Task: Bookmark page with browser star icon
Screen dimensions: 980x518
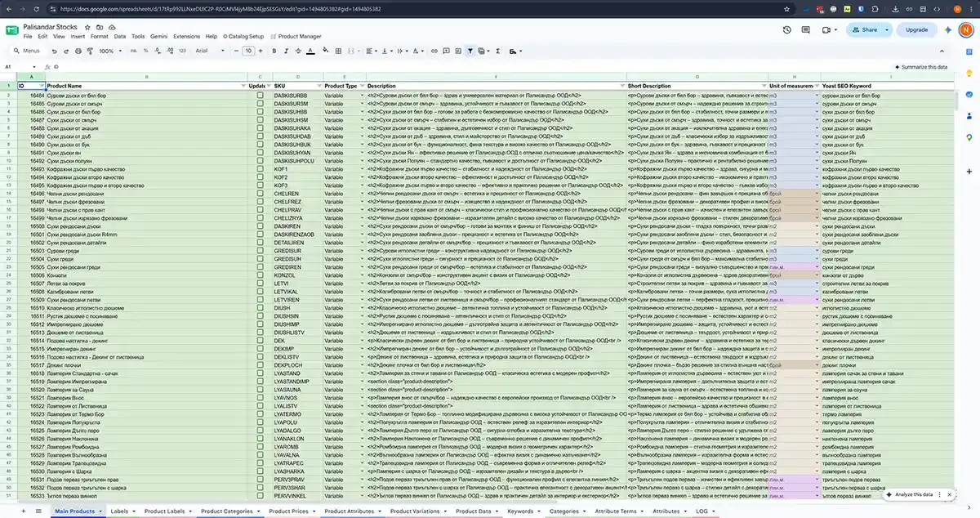Action: coord(787,9)
